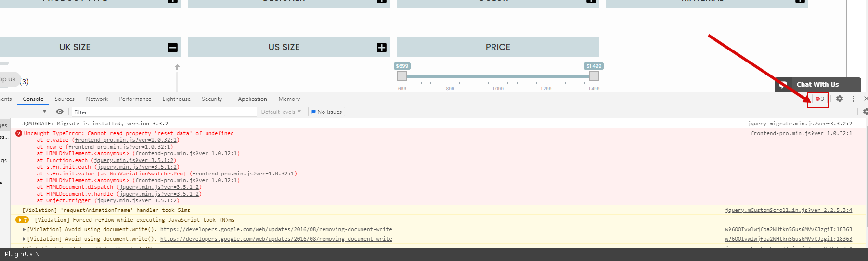This screenshot has width=868, height=261.
Task: Switch to the Lighthouse tab
Action: click(x=176, y=99)
